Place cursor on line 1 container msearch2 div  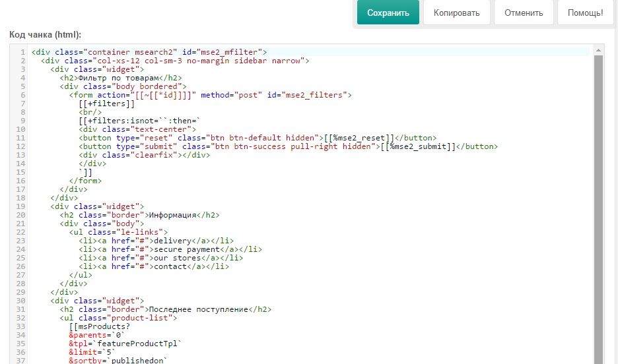(149, 52)
